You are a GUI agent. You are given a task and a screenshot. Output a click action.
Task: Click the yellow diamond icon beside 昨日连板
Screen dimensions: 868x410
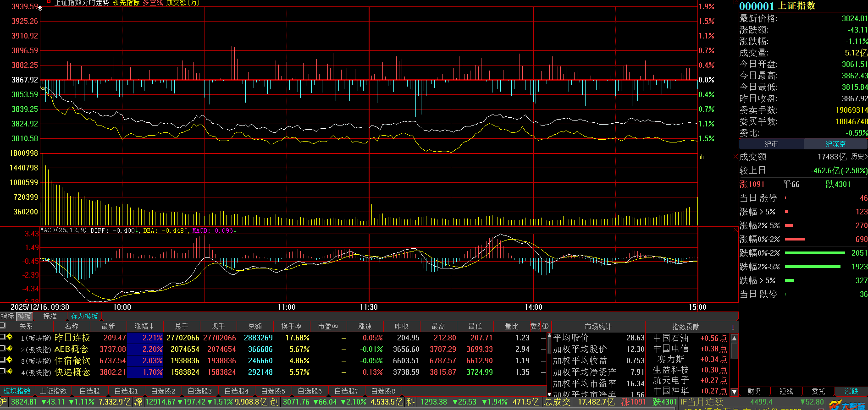[x=10, y=337]
